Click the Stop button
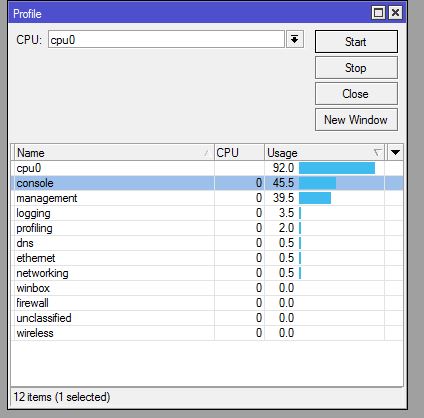This screenshot has width=424, height=418. tap(356, 68)
